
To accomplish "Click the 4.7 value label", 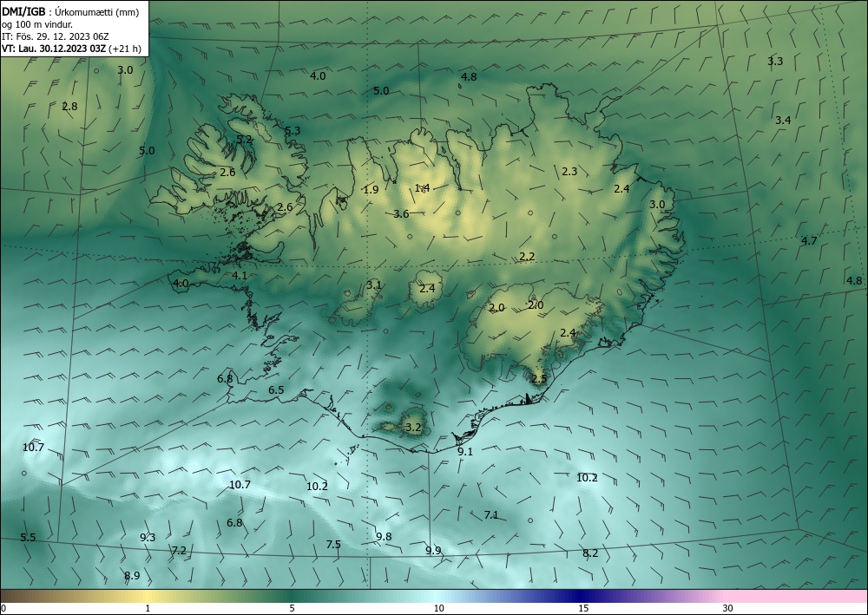I will tap(809, 240).
